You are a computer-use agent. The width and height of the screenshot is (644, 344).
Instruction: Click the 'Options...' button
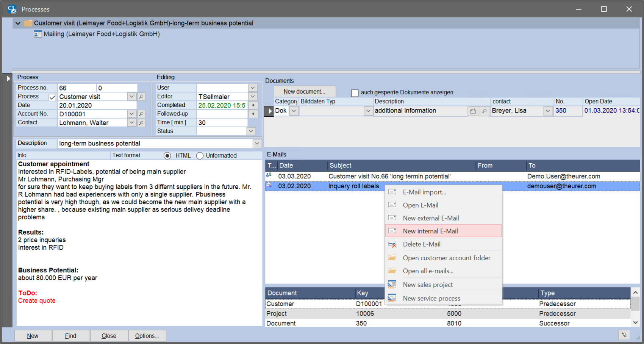tap(147, 336)
